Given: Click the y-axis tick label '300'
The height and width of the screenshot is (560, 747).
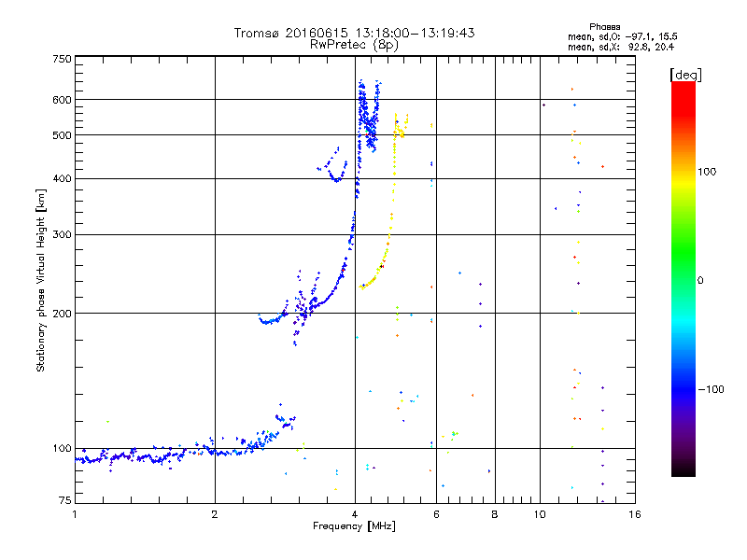Looking at the screenshot, I should click(x=62, y=235).
